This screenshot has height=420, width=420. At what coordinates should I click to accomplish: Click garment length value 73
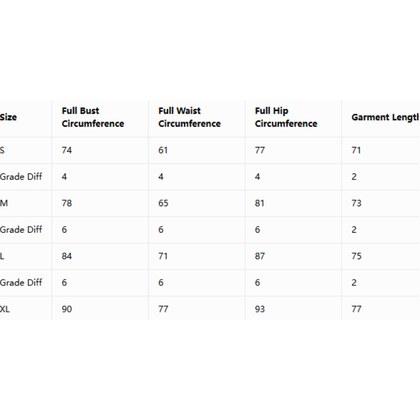[356, 203]
